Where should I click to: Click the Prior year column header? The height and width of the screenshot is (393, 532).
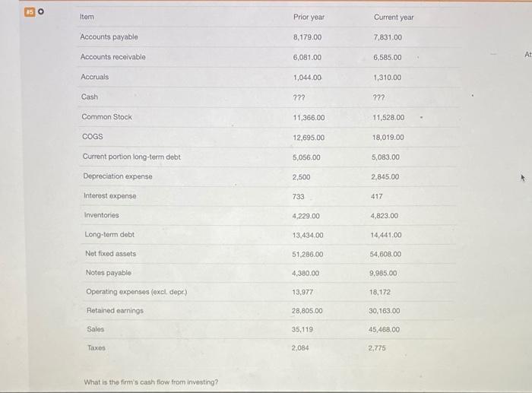(x=309, y=17)
